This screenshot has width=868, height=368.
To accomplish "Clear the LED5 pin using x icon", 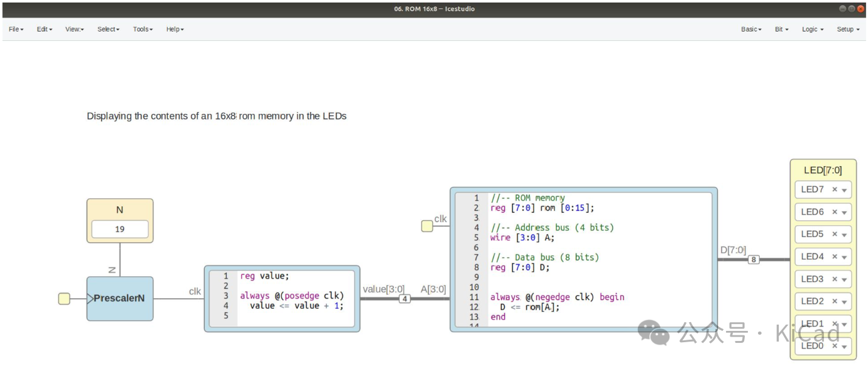I will pyautogui.click(x=835, y=234).
